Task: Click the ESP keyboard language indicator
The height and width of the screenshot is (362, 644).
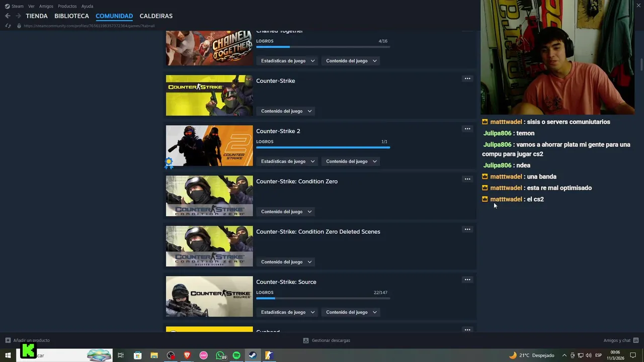Action: click(x=598, y=355)
